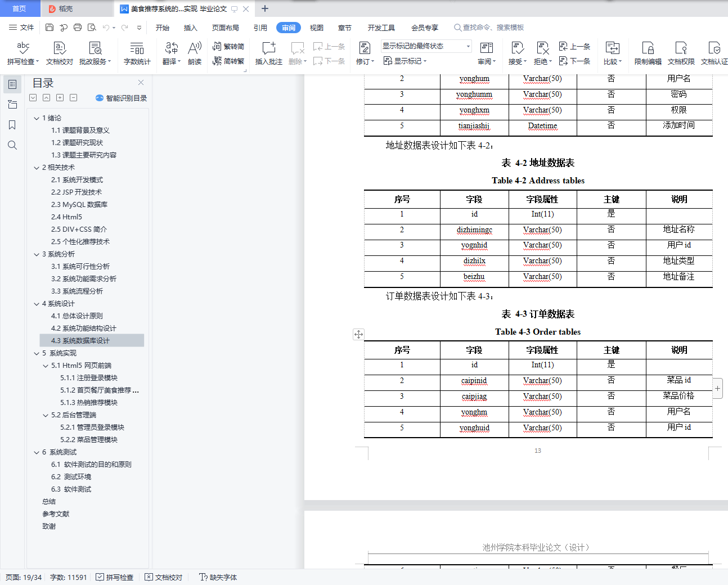Open the 文件 menu
The width and height of the screenshot is (728, 585).
tap(21, 28)
